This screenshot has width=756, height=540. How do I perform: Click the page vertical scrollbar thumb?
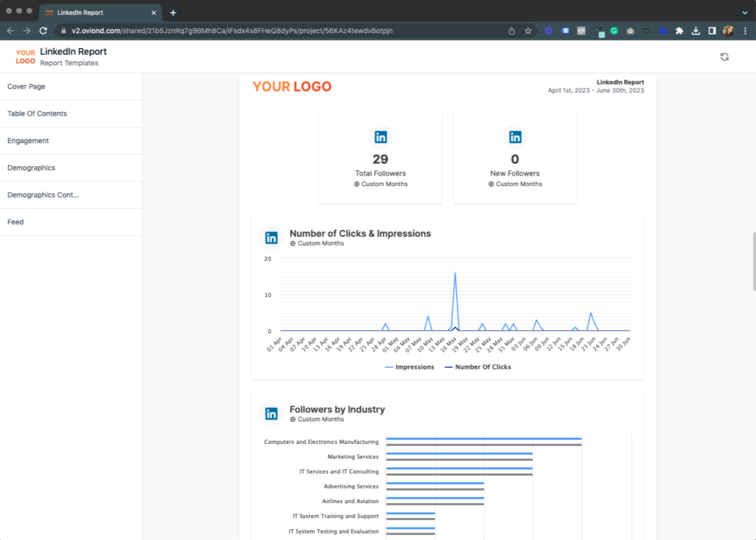tap(754, 262)
